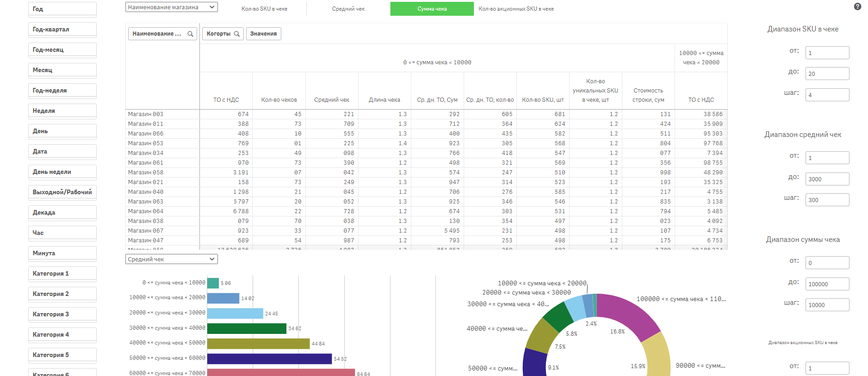868x376 pixels.
Task: Open the Неделя filter
Action: tap(62, 111)
